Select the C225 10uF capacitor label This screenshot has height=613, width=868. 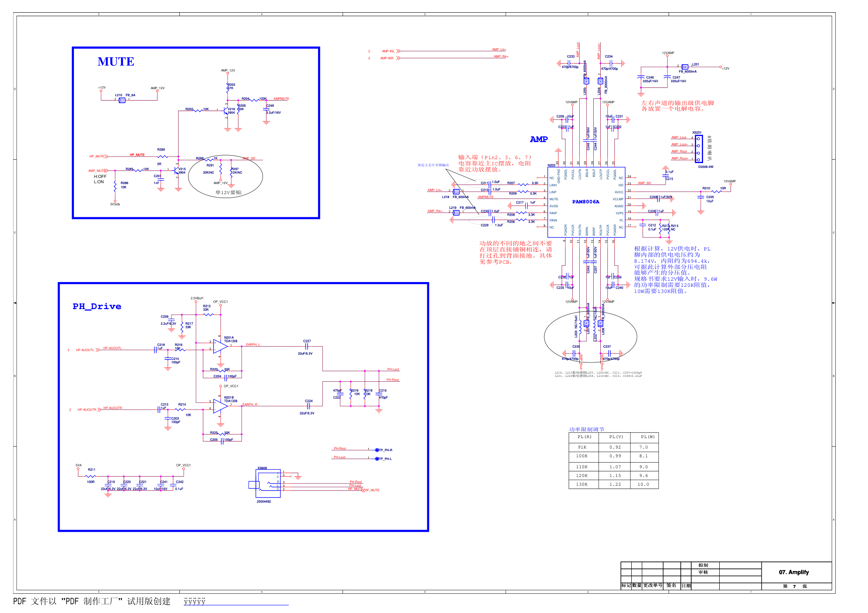point(710,199)
